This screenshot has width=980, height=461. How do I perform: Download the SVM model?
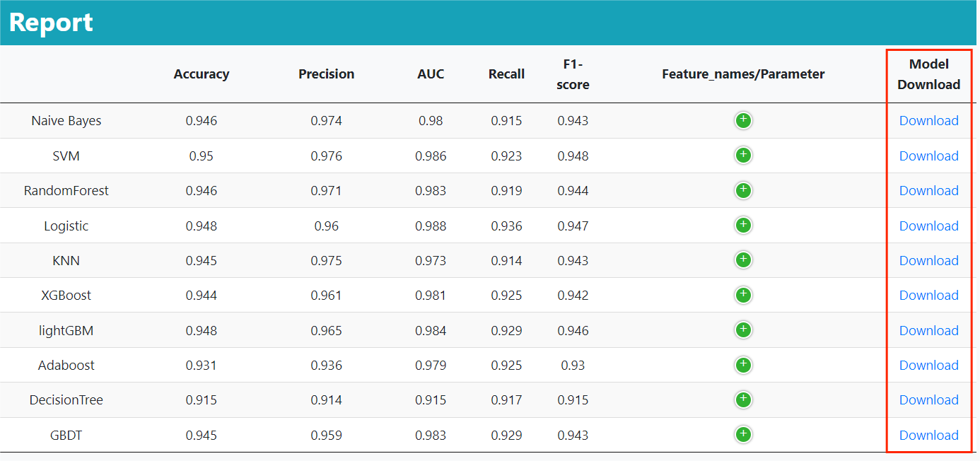point(928,156)
